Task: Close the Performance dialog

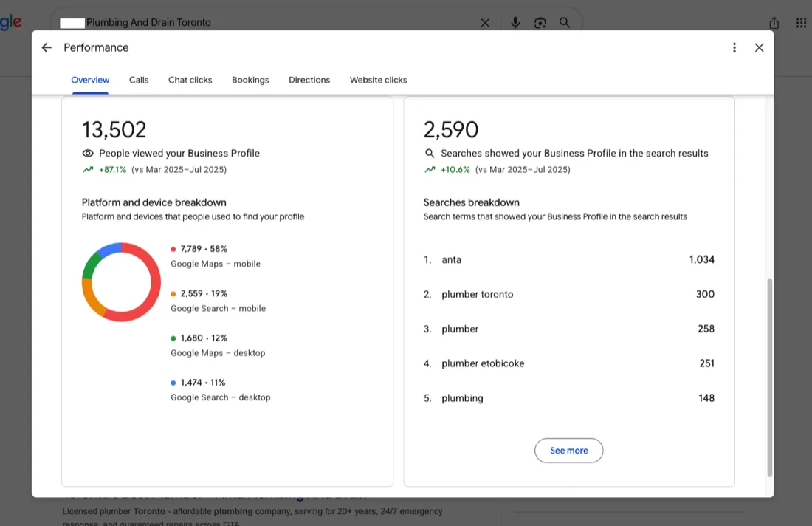Action: [759, 48]
